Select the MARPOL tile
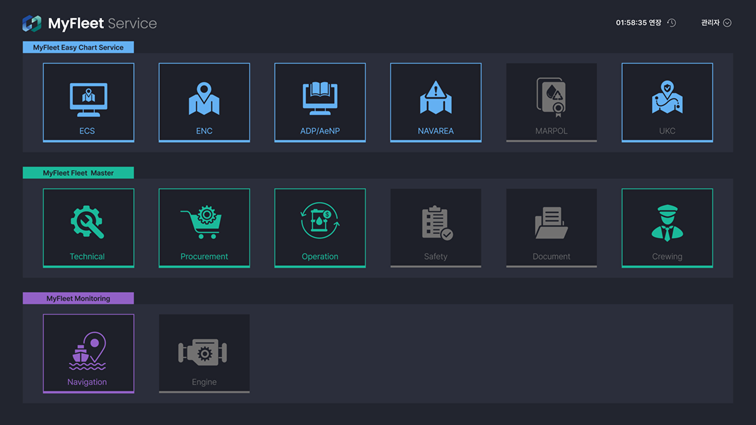 click(x=551, y=103)
